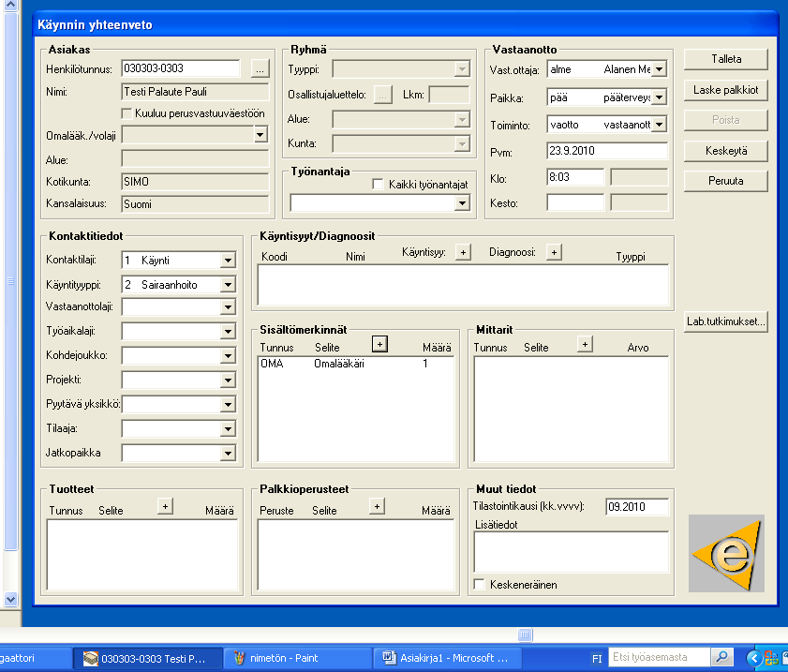
Task: Click the Kesto input field
Action: click(575, 203)
